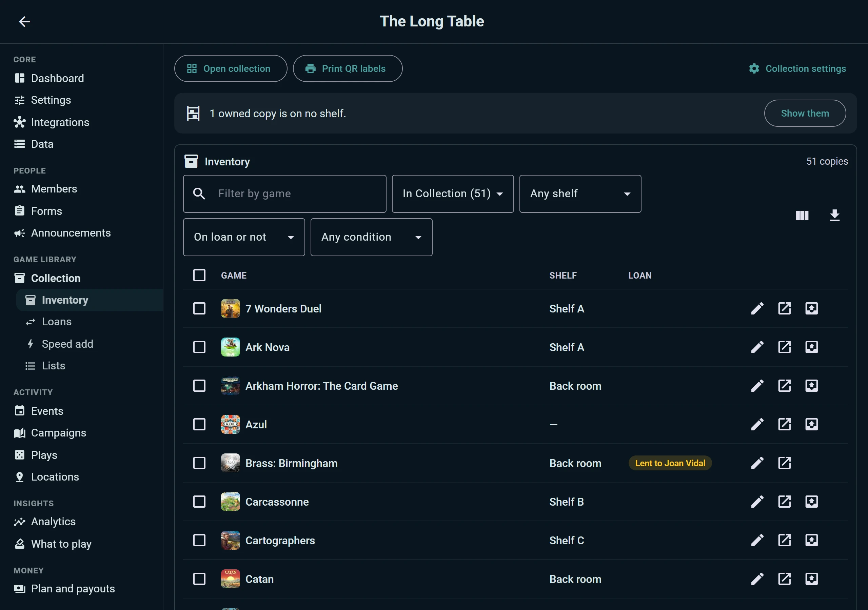Edit 7 Wonders Duel with pencil icon
868x610 pixels.
point(757,308)
